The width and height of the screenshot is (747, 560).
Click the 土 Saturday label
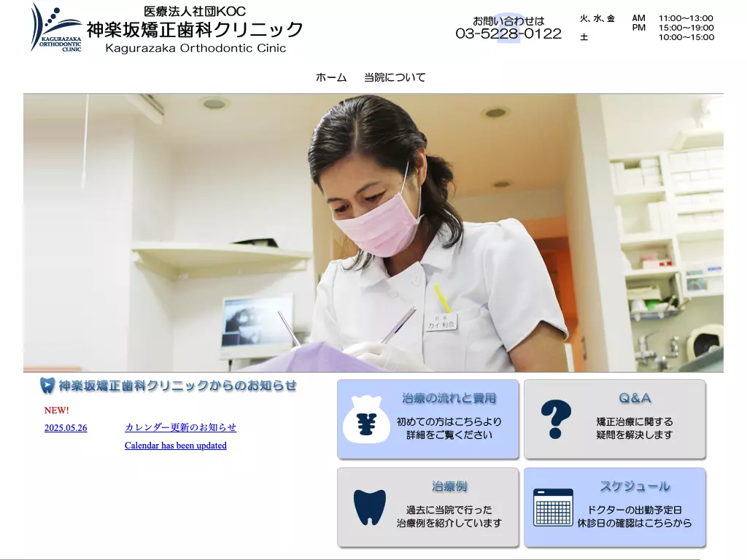584,37
